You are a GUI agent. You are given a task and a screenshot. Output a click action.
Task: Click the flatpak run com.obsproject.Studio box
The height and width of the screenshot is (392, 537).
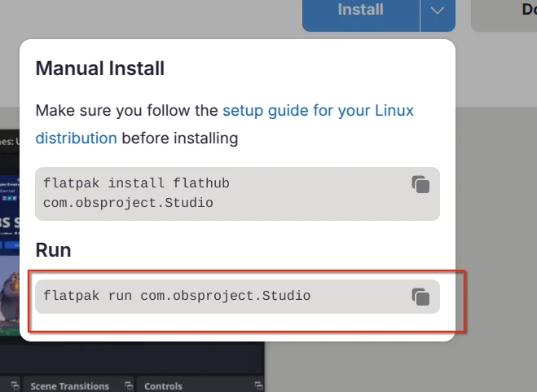pyautogui.click(x=237, y=297)
